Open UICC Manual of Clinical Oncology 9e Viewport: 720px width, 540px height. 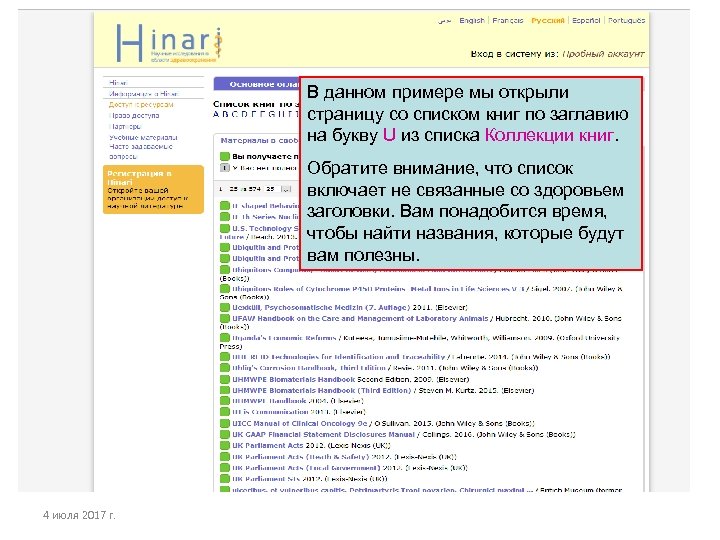click(x=300, y=423)
